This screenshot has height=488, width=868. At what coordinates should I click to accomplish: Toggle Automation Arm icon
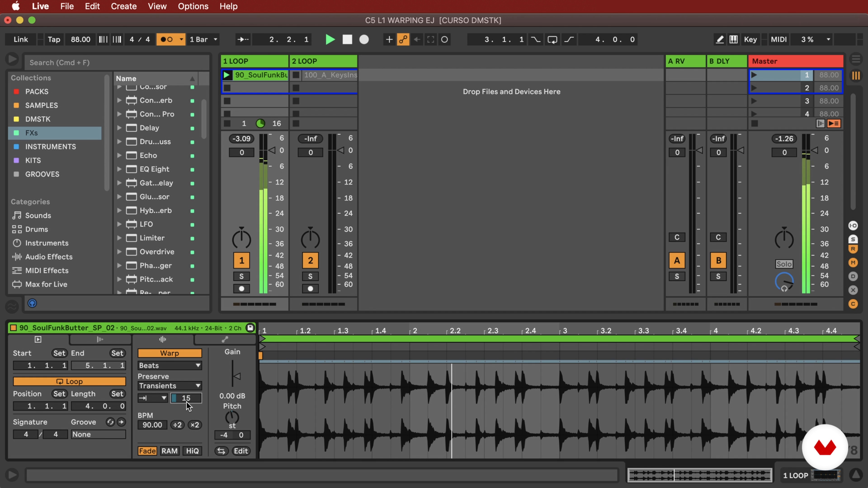pos(403,39)
